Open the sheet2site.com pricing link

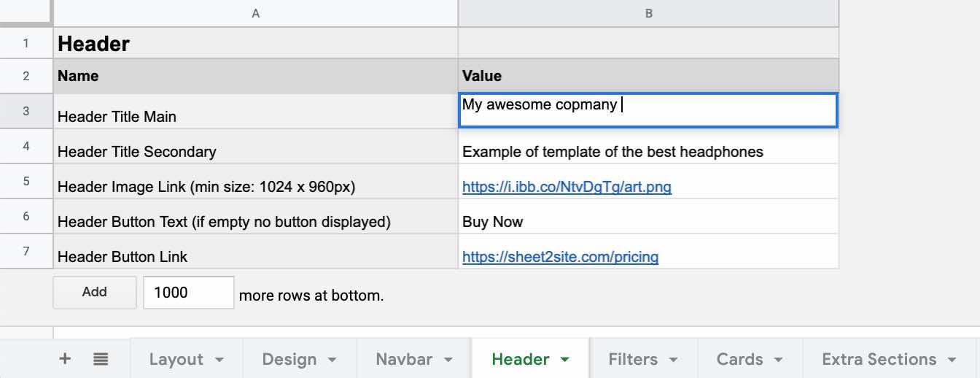tap(560, 257)
